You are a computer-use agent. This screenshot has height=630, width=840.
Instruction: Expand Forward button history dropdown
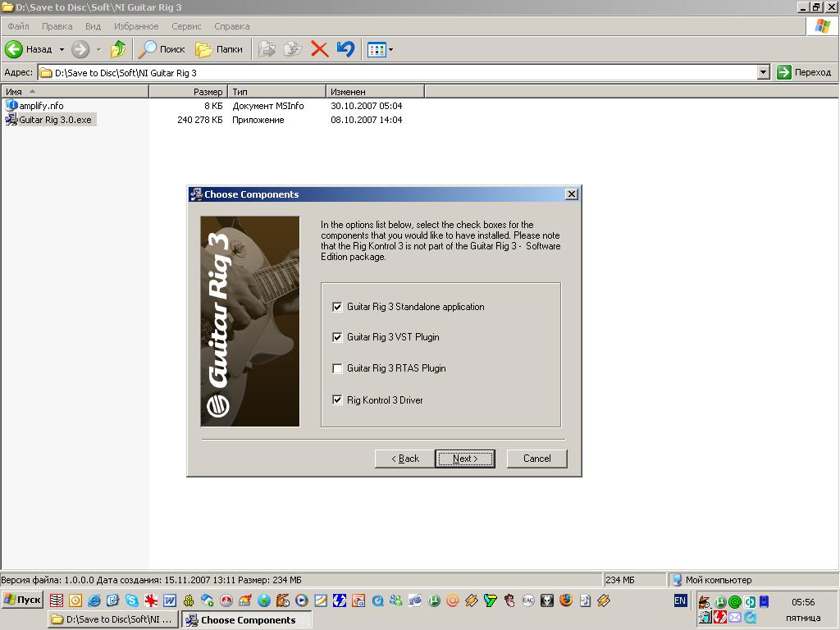(98, 49)
